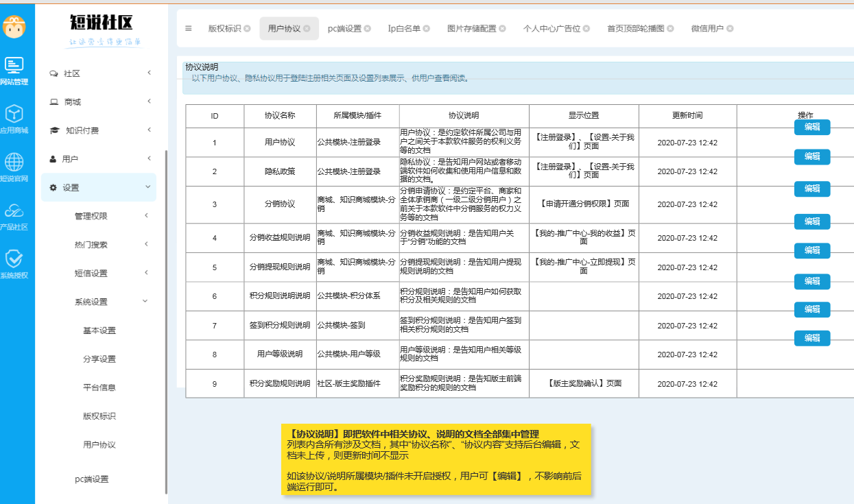Screen dimensions: 854x504
Task: Open 基本设置 under 系统设置
Action: click(x=99, y=331)
